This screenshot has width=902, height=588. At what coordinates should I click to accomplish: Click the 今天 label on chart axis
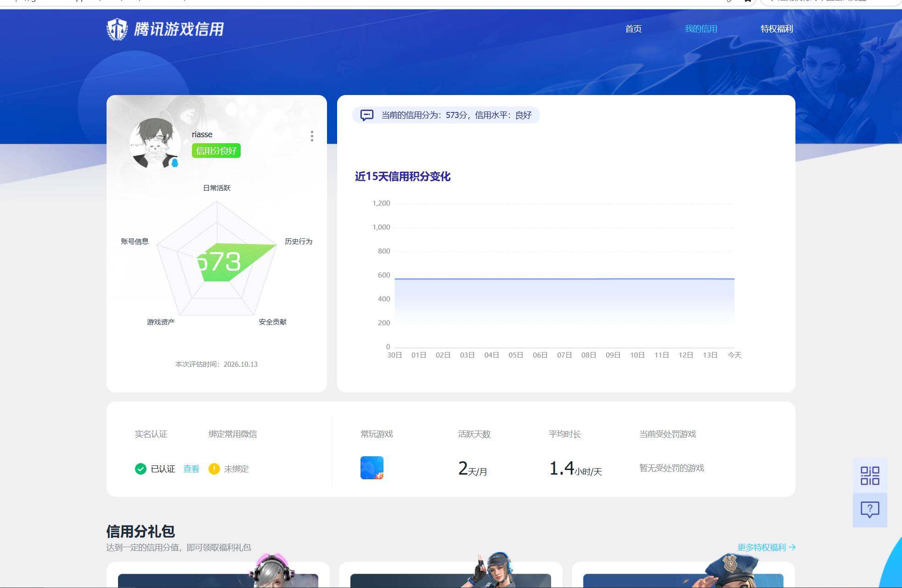pyautogui.click(x=734, y=355)
